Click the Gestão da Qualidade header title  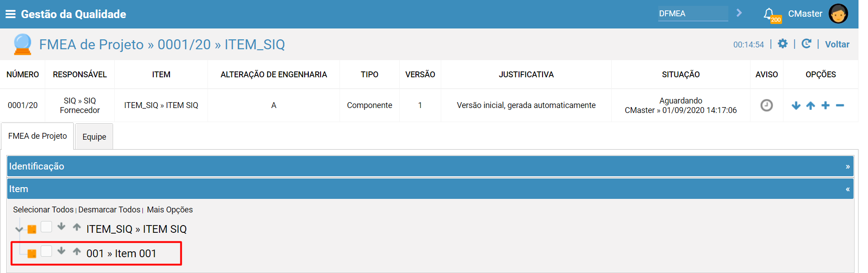(x=73, y=14)
